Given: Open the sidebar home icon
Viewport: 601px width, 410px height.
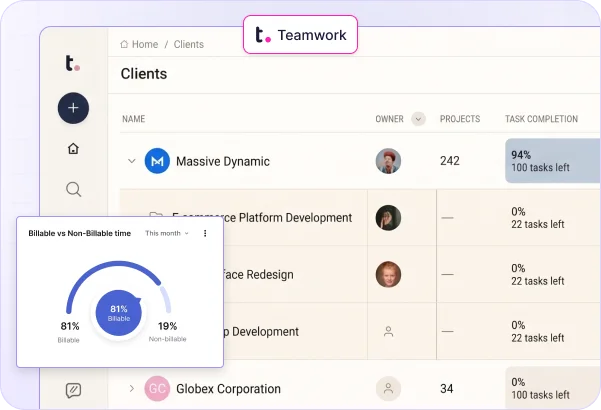Looking at the screenshot, I should pos(73,148).
